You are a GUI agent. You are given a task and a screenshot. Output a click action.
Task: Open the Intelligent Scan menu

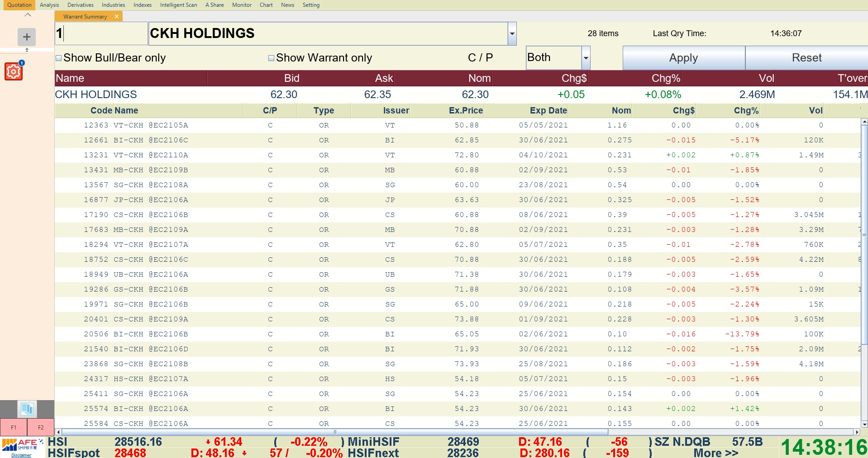coord(178,5)
